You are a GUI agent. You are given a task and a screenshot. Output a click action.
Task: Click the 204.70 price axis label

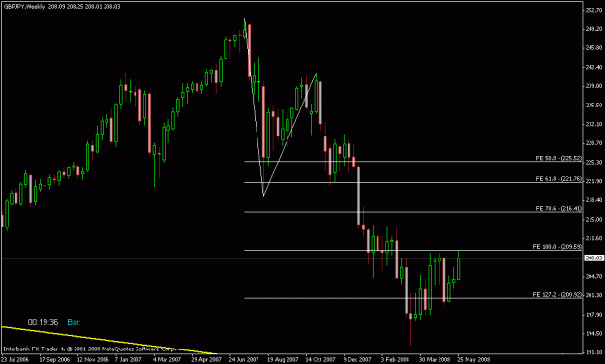(593, 276)
